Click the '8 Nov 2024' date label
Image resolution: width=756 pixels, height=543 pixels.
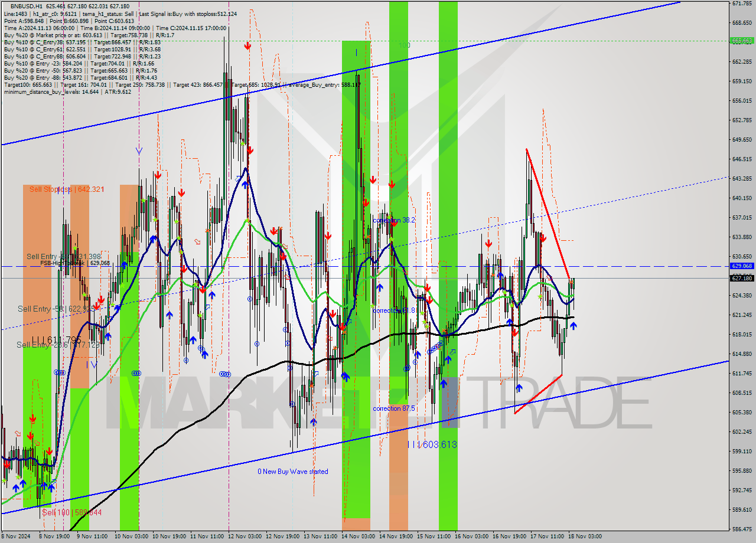[x=15, y=537]
